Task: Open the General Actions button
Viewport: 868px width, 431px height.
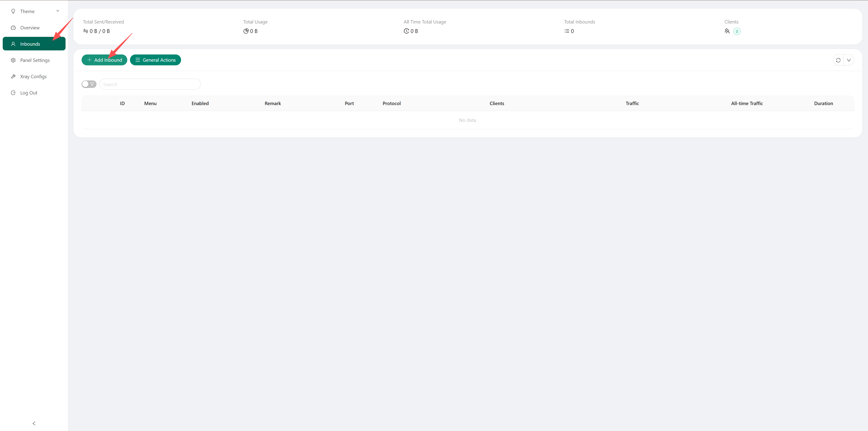Action: point(155,60)
